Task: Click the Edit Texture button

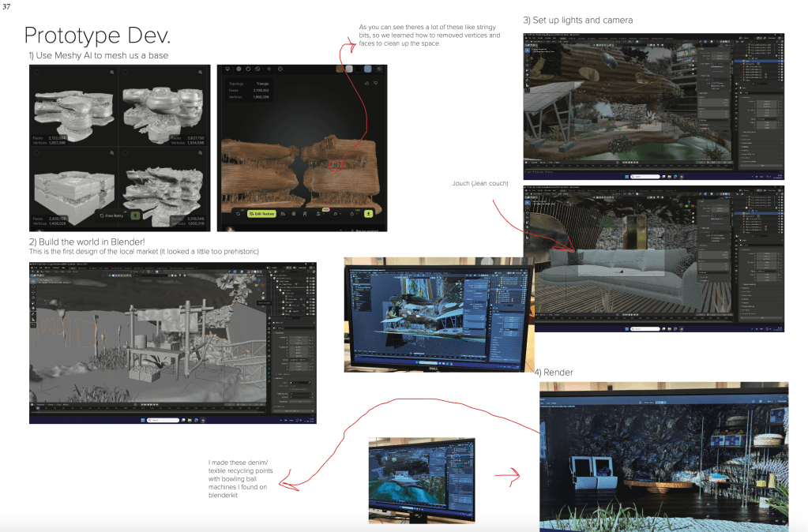Action: tap(261, 213)
